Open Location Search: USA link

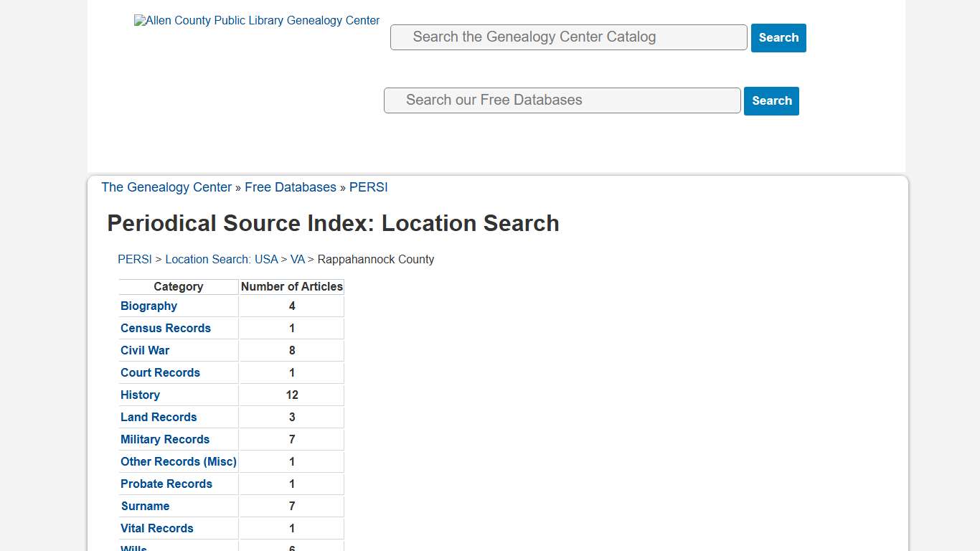[x=222, y=259]
